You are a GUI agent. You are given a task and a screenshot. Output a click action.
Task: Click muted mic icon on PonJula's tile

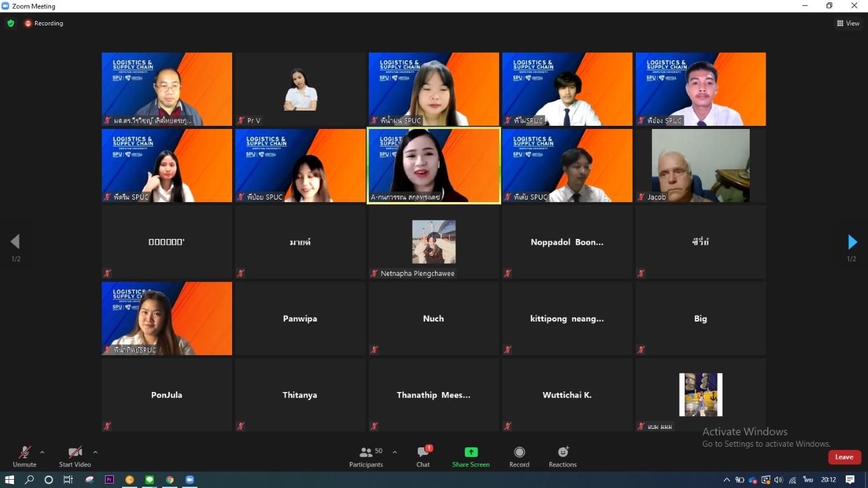tap(107, 426)
